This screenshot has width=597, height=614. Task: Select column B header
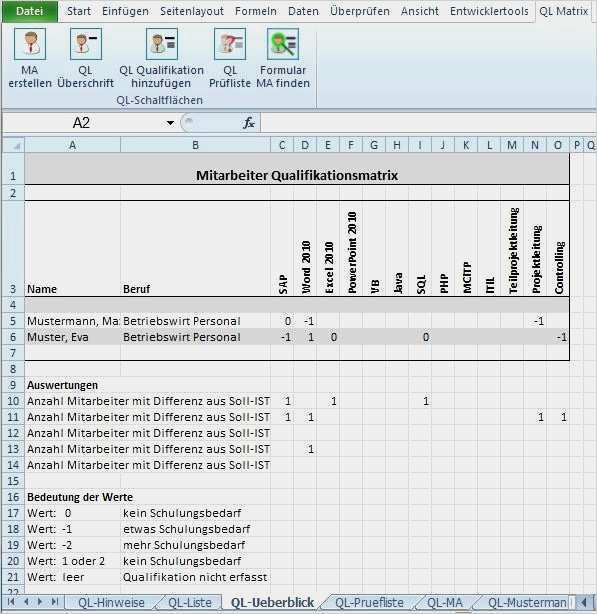point(195,146)
